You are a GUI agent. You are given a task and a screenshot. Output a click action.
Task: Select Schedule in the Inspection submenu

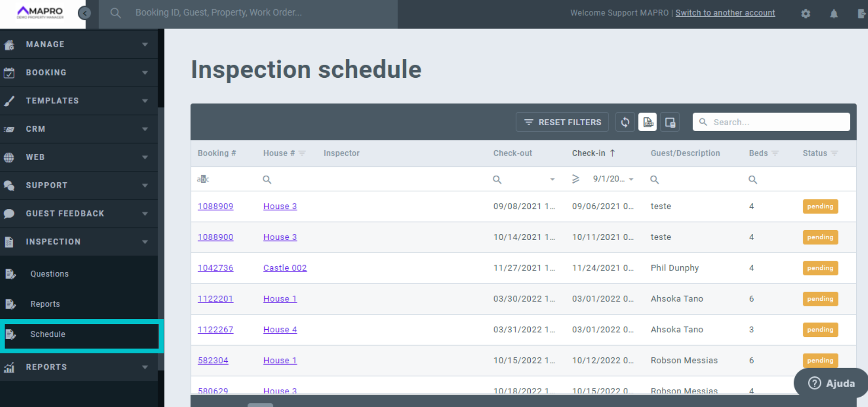(48, 334)
